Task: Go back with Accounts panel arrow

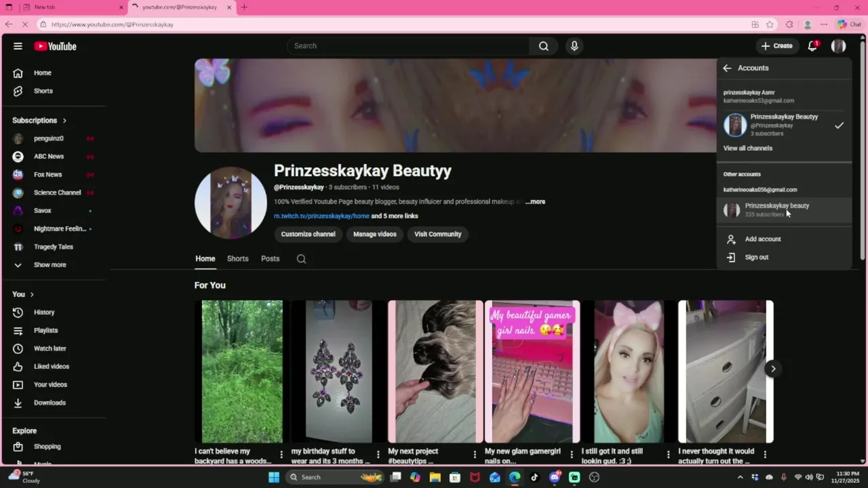Action: (727, 68)
